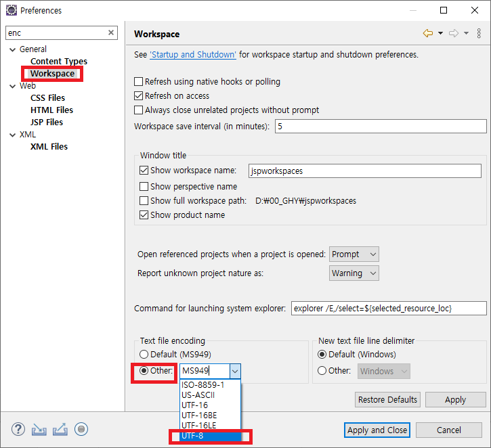This screenshot has width=491, height=448.
Task: Select Other text file encoding radio button
Action: (144, 371)
